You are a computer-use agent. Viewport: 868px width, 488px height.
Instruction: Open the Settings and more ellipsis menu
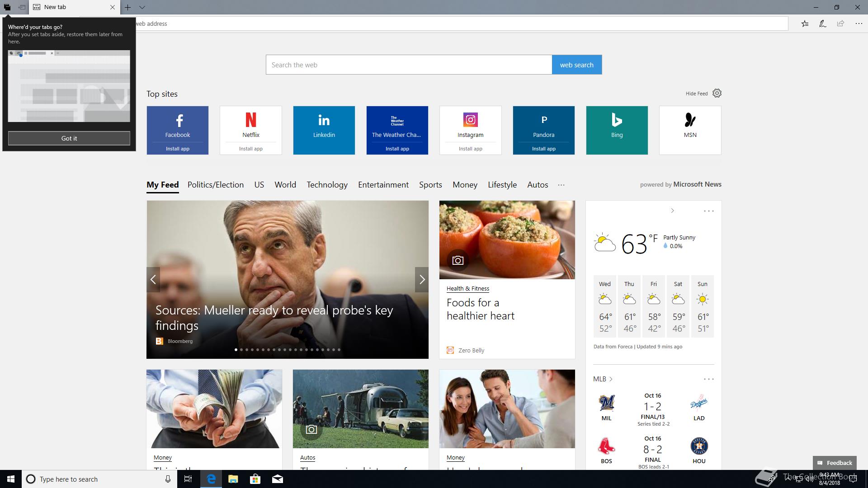click(859, 23)
